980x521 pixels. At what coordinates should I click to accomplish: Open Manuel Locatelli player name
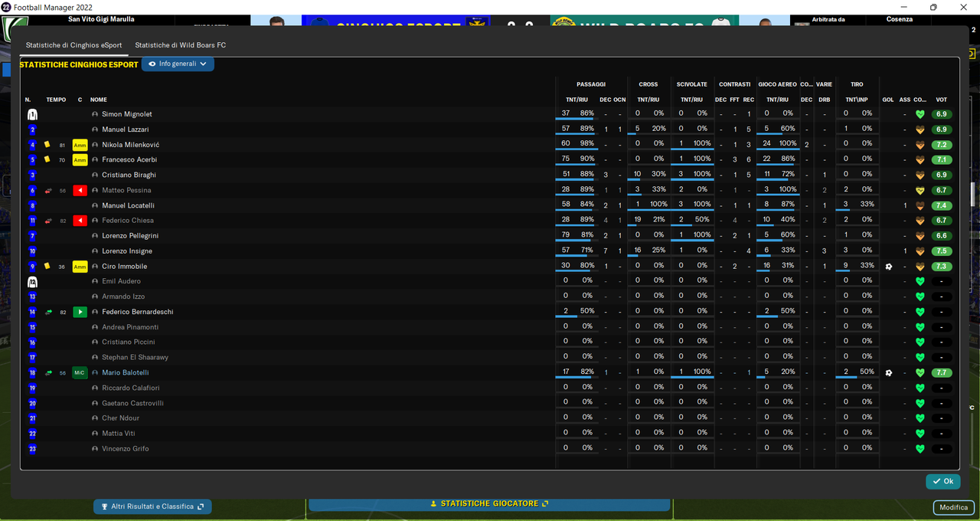click(128, 205)
